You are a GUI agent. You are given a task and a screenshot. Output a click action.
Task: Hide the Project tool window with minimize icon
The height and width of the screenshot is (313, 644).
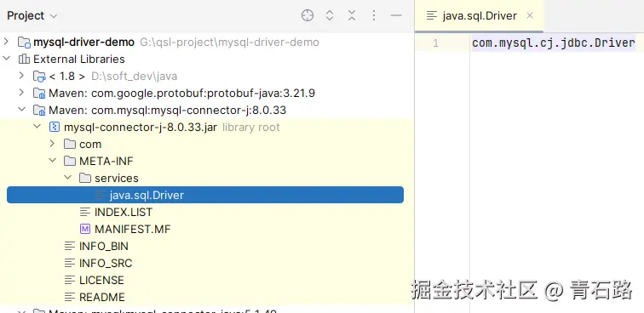pos(396,15)
